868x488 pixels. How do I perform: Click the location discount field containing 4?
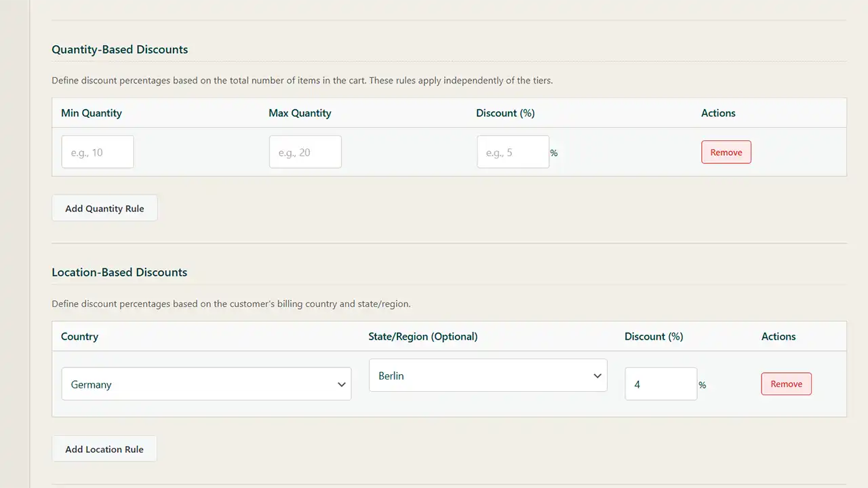(x=660, y=384)
